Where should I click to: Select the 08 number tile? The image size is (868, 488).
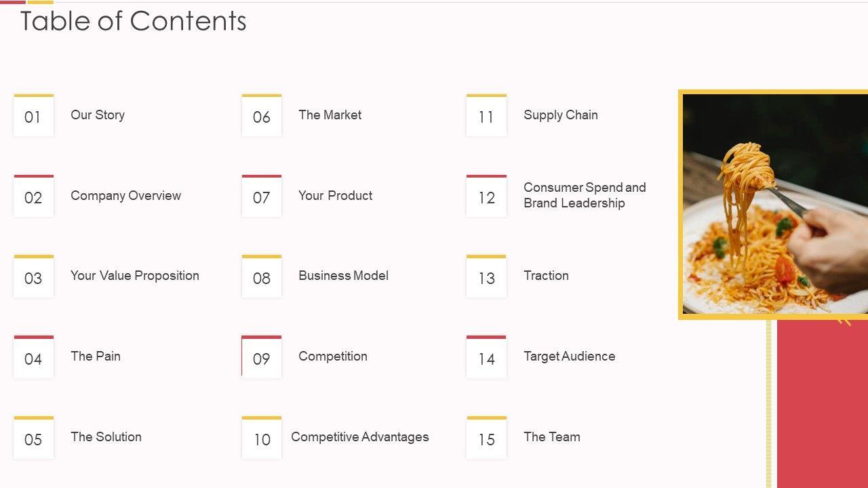tap(262, 277)
